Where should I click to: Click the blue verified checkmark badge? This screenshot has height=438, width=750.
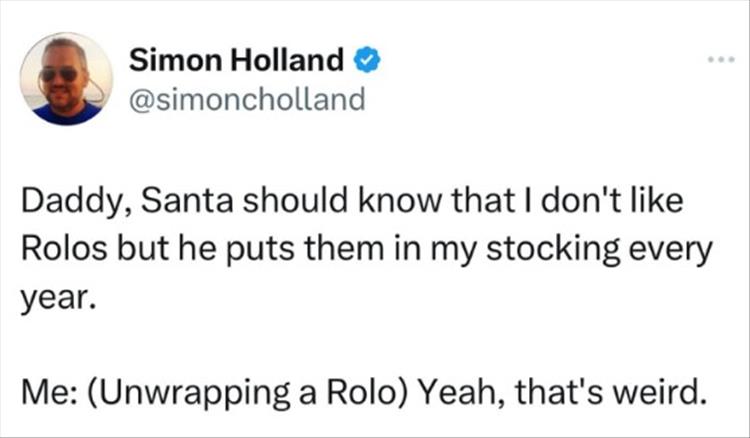pyautogui.click(x=369, y=61)
